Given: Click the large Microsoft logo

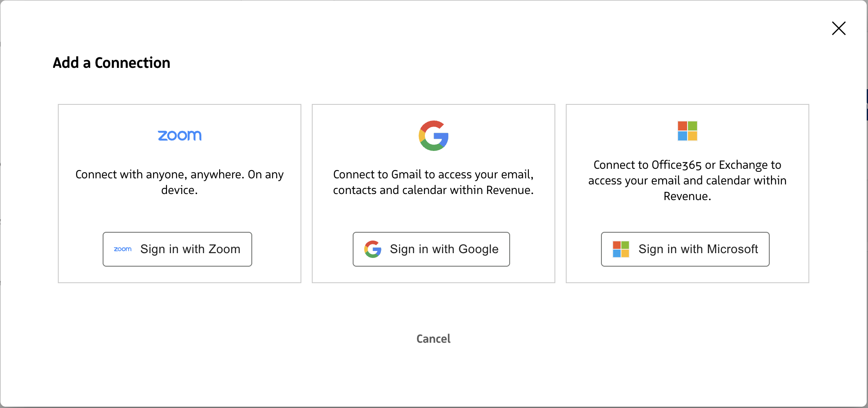Looking at the screenshot, I should (688, 131).
